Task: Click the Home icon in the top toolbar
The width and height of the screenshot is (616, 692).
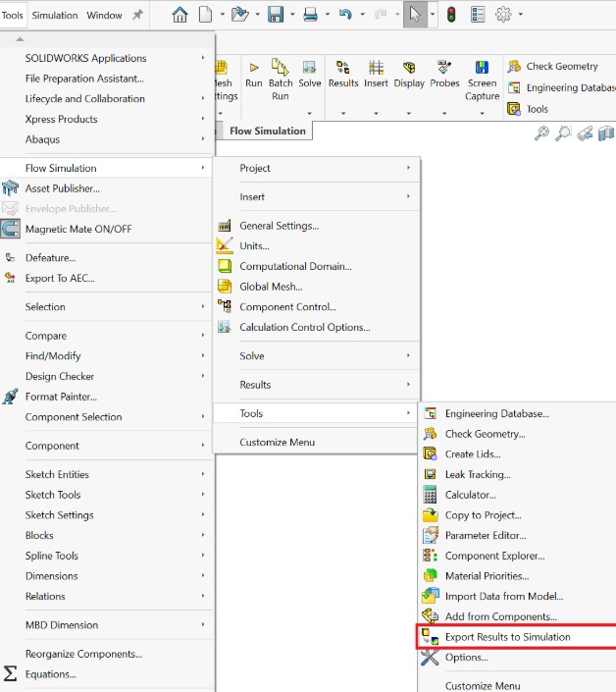Action: (x=180, y=15)
